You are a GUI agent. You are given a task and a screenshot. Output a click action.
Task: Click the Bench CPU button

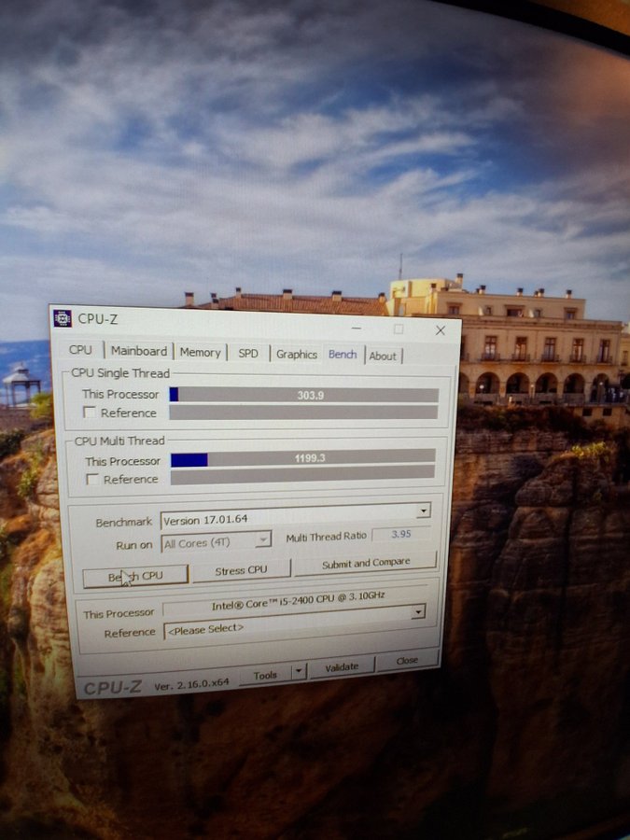pos(135,577)
